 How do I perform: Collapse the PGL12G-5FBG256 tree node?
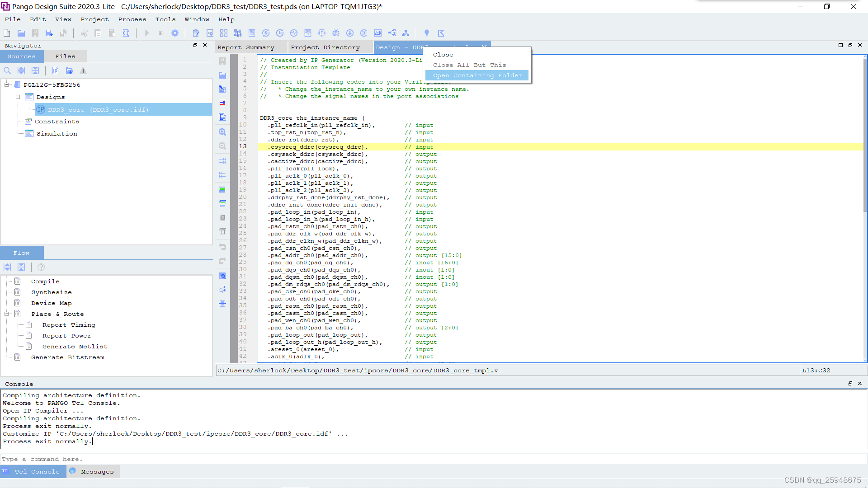pyautogui.click(x=7, y=84)
